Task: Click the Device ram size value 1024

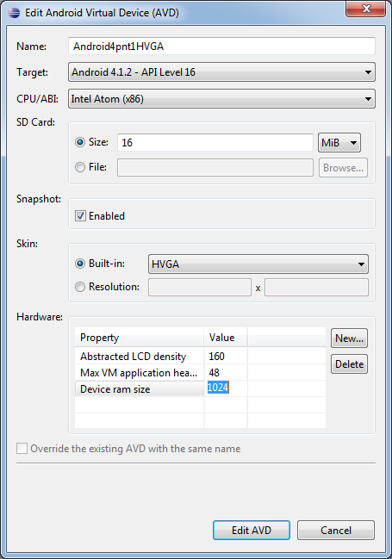Action: 218,388
